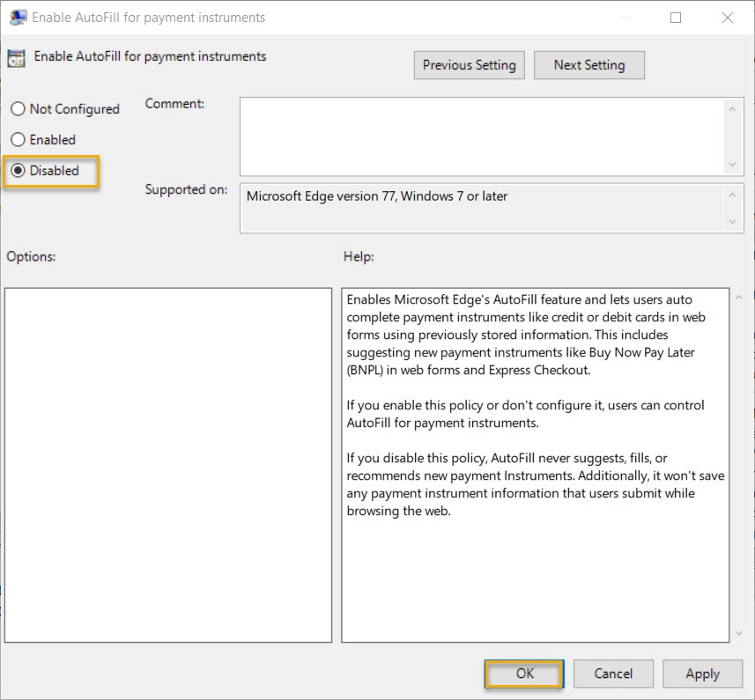Click the Help pane scroll-down arrow
This screenshot has width=755, height=700.
click(737, 632)
